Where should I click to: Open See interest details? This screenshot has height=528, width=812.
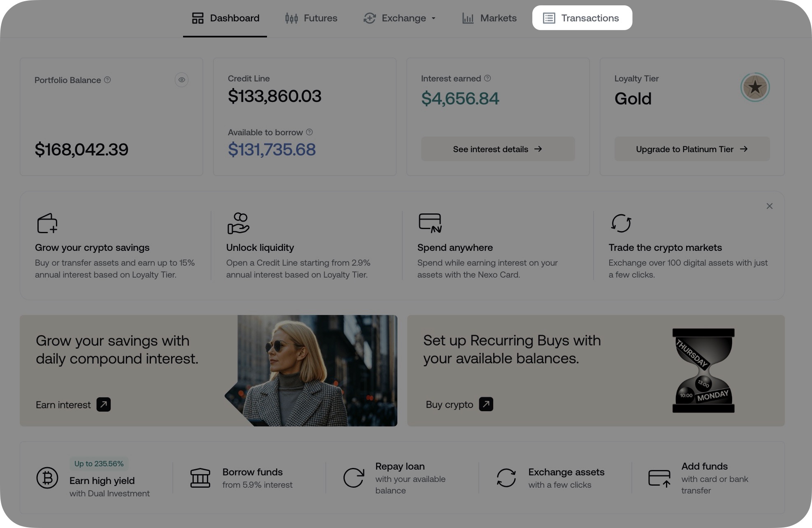[498, 149]
